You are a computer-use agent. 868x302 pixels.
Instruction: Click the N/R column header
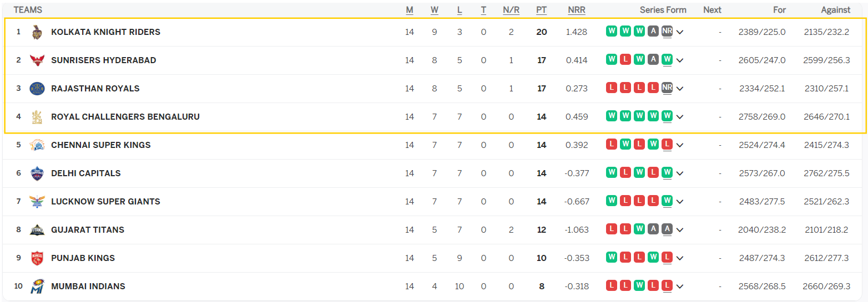click(x=511, y=10)
